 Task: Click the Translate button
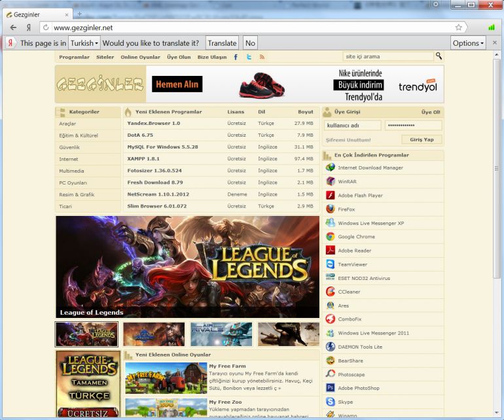(x=222, y=43)
